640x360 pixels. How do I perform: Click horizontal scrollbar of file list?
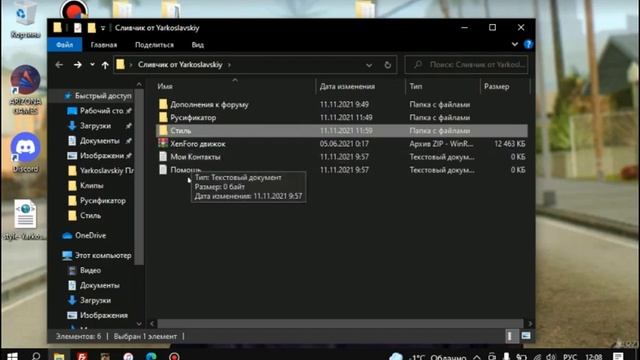click(x=340, y=324)
